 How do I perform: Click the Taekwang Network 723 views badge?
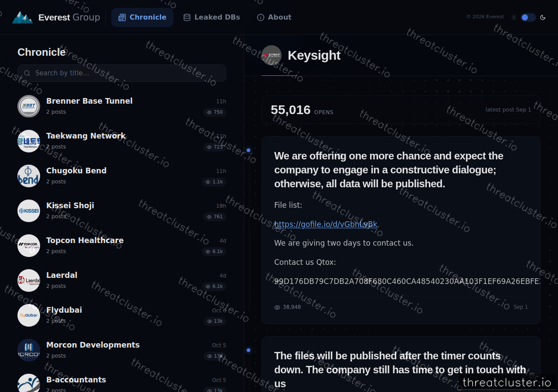215,147
